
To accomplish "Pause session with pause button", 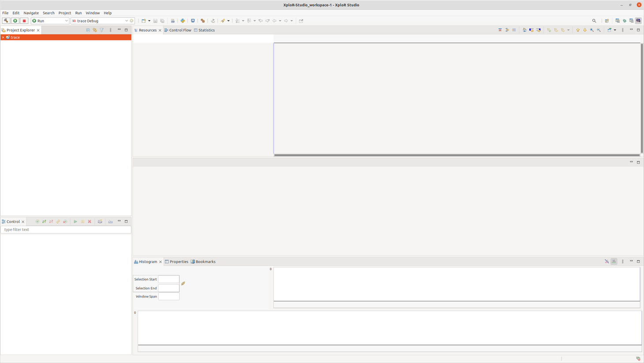I will (x=82, y=222).
